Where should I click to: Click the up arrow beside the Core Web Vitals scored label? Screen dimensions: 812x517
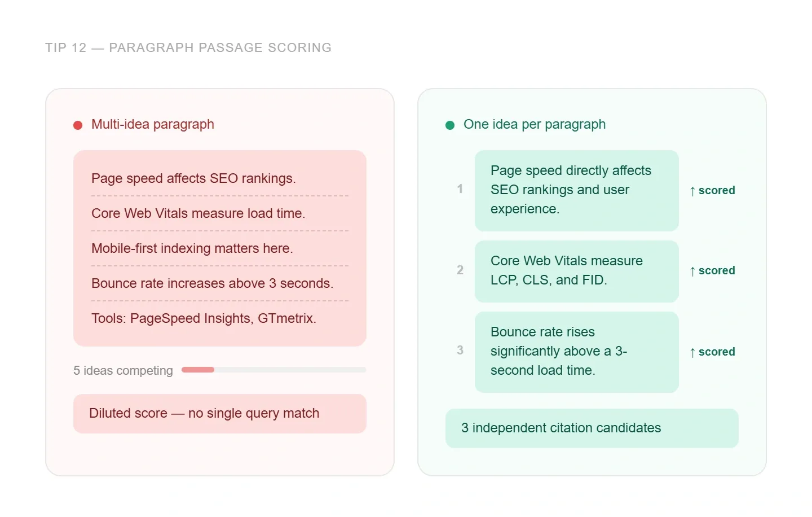(x=692, y=271)
